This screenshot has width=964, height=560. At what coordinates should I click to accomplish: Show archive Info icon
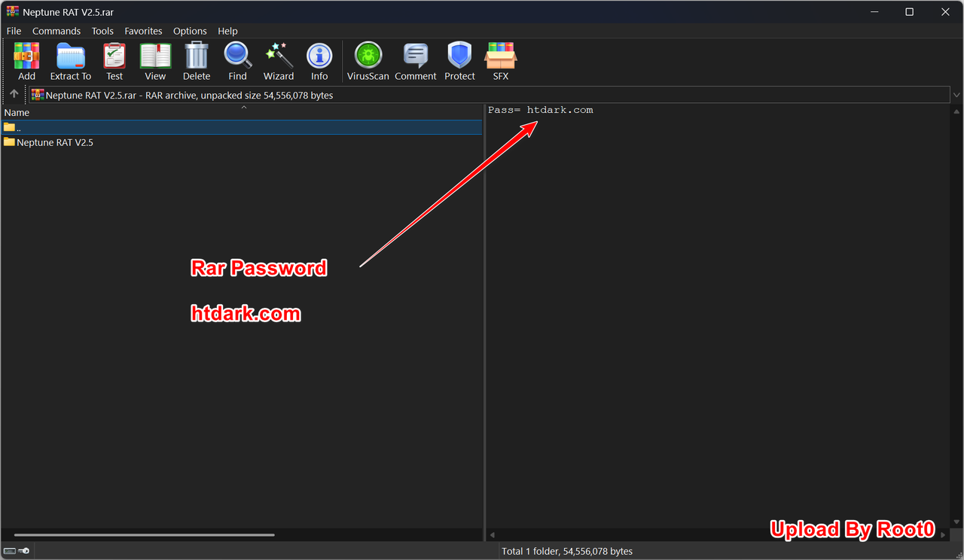(x=319, y=61)
